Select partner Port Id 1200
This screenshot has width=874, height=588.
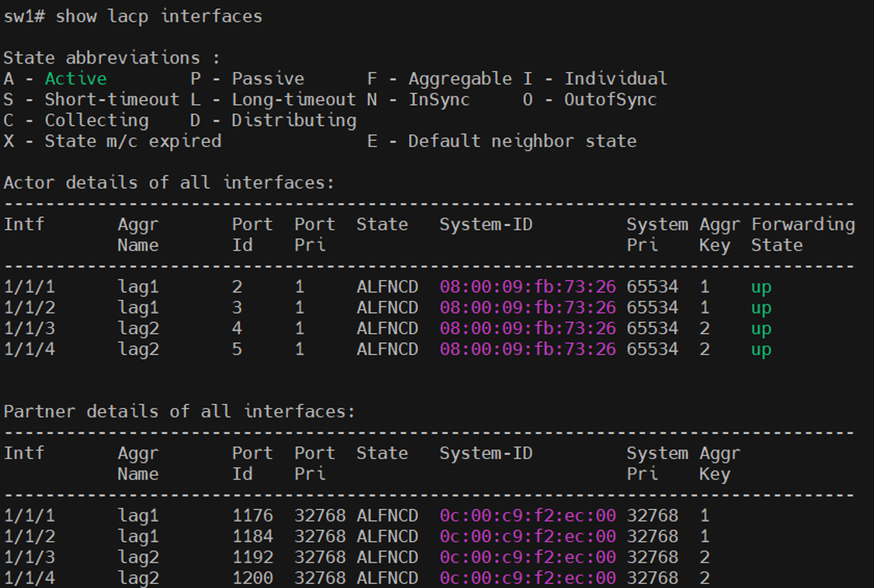click(x=252, y=579)
